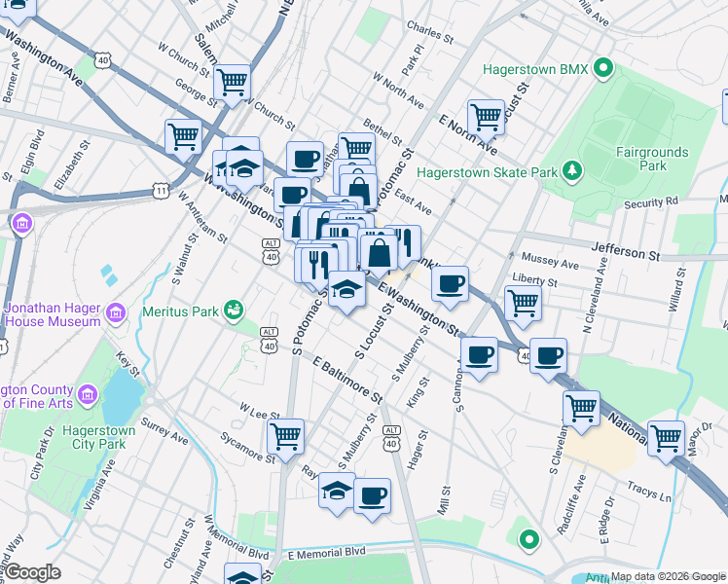Click the coffee cup marker near Jonathan St
Image resolution: width=728 pixels, height=584 pixels.
305,160
